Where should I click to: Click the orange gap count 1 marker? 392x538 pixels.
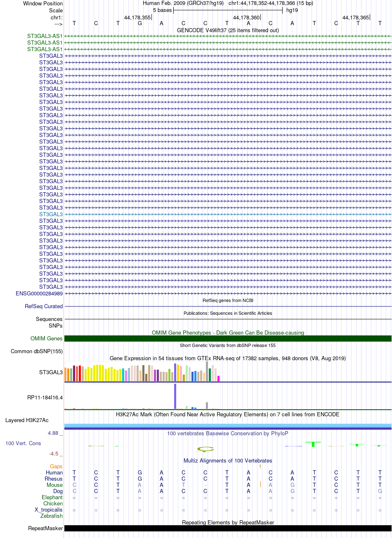pyautogui.click(x=260, y=466)
